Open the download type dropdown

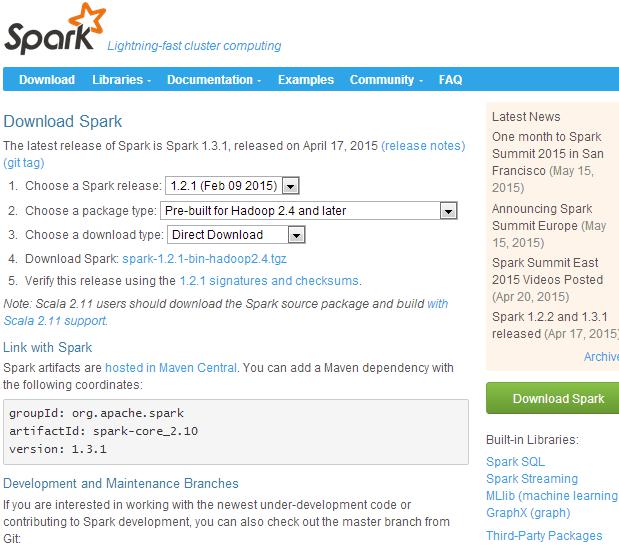point(236,235)
